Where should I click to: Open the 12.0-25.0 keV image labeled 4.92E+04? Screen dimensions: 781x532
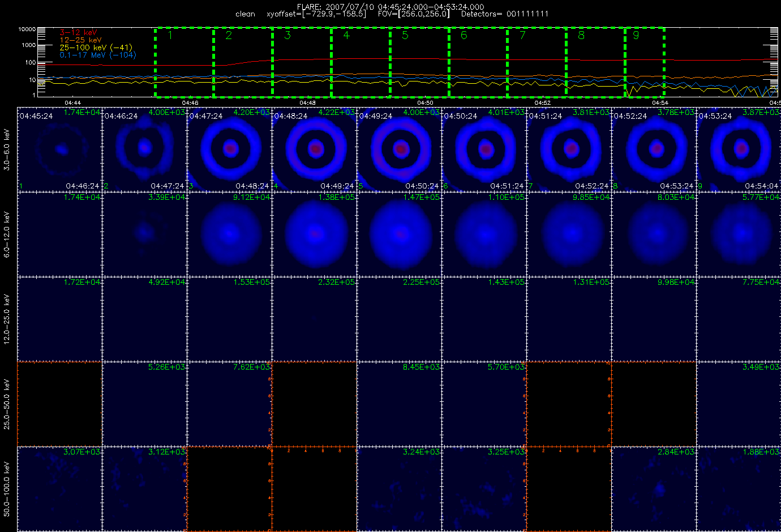(145, 319)
